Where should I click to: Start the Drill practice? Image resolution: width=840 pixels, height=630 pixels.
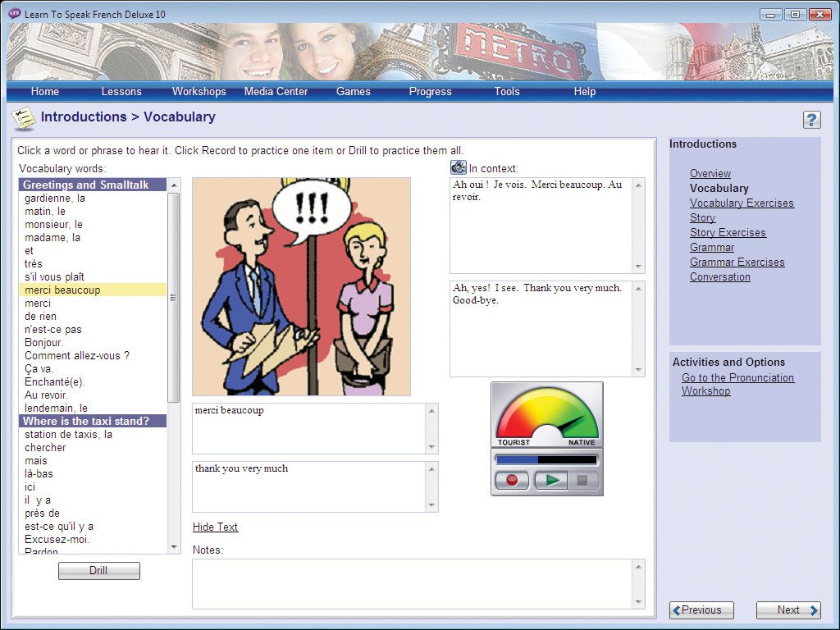[x=98, y=570]
